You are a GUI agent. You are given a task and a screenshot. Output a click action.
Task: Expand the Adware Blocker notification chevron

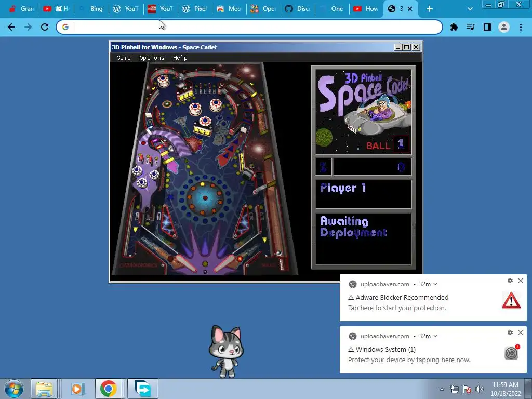[435, 284]
